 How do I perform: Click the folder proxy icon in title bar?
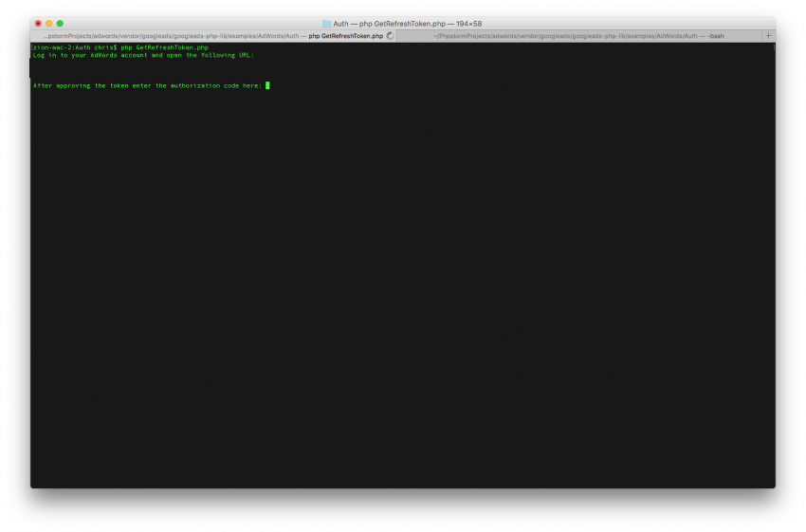[326, 23]
